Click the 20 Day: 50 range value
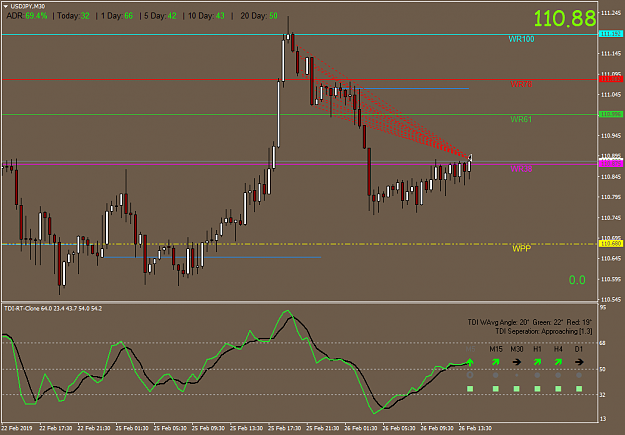Image resolution: width=625 pixels, height=435 pixels. click(x=259, y=16)
